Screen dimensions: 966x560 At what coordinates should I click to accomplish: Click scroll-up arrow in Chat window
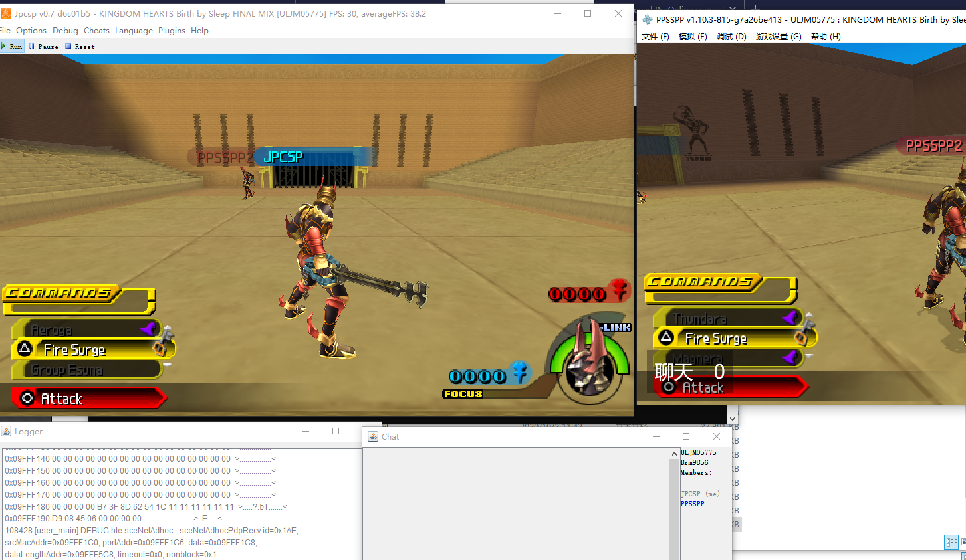point(675,454)
